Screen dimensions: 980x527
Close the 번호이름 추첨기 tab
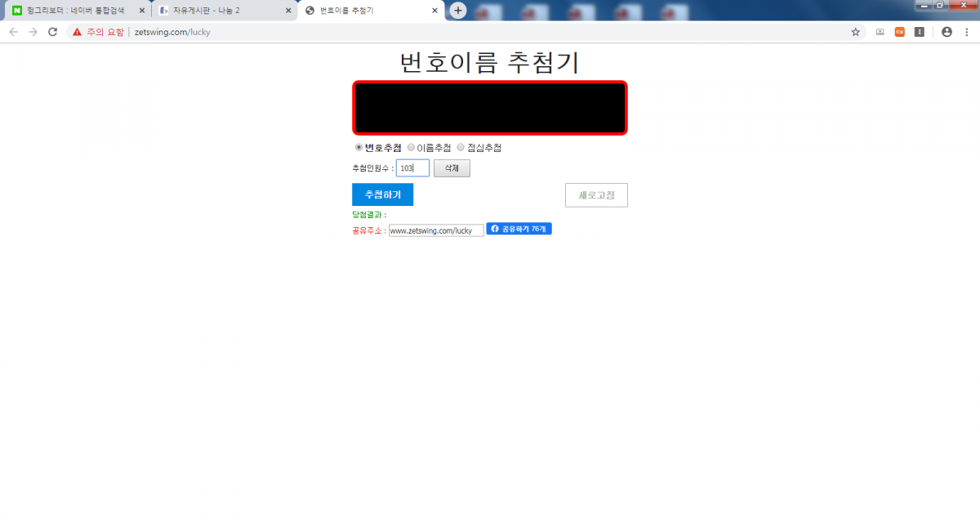click(434, 11)
